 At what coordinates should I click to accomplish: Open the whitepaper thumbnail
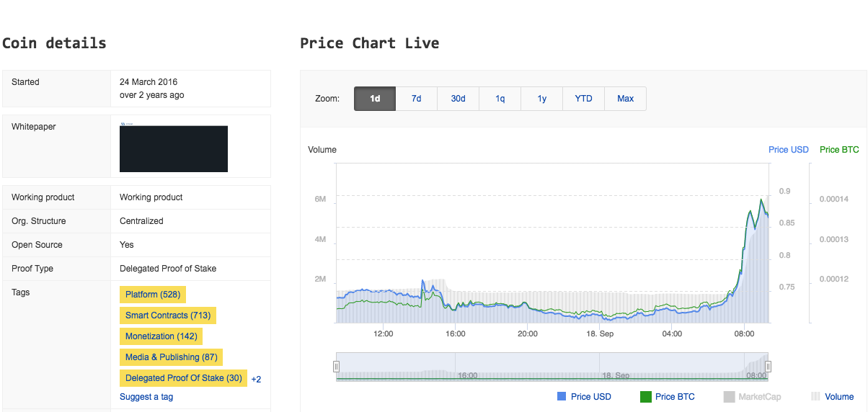click(174, 148)
